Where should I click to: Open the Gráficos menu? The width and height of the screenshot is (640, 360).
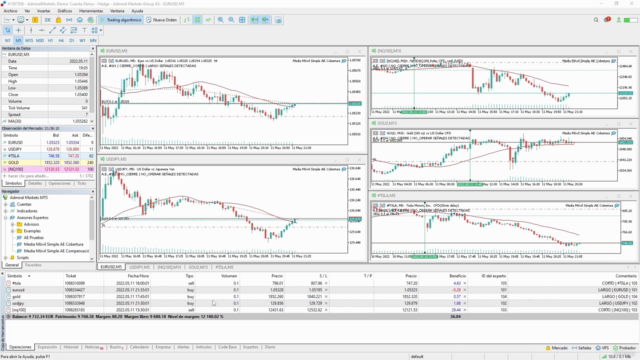pyautogui.click(x=64, y=11)
